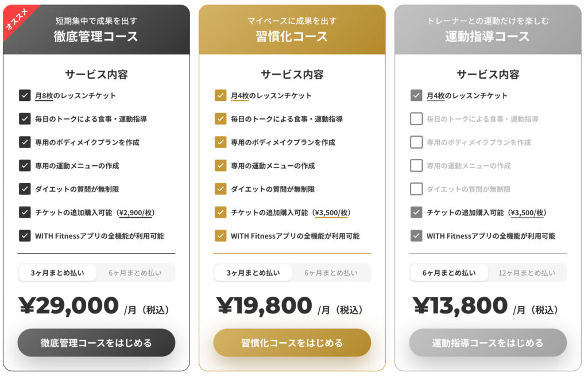Toggle the black 月8枚のレッスンチケット checkbox
The width and height of the screenshot is (588, 376).
25,95
